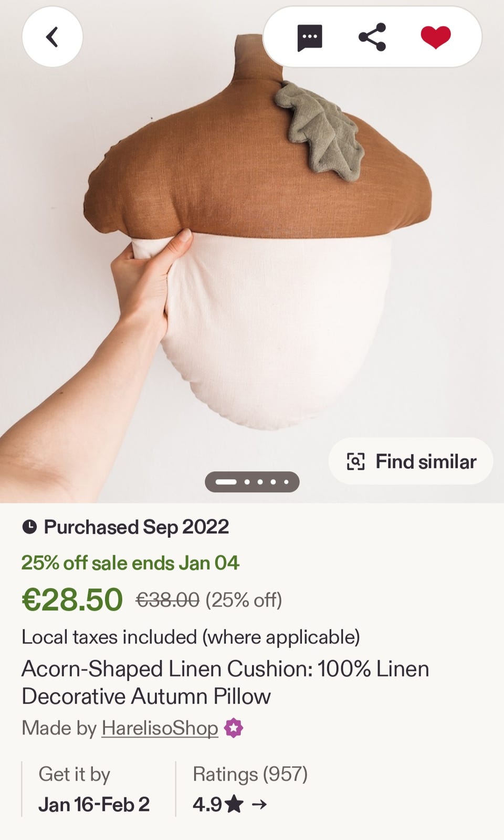The width and height of the screenshot is (504, 840).
Task: Tap the Jan 16-Feb 2 delivery dates
Action: point(94,804)
